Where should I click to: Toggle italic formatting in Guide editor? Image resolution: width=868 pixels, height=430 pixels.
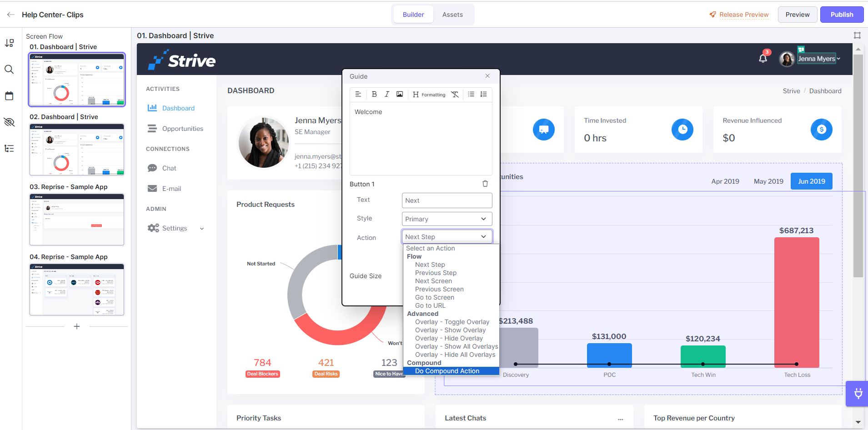coord(387,94)
